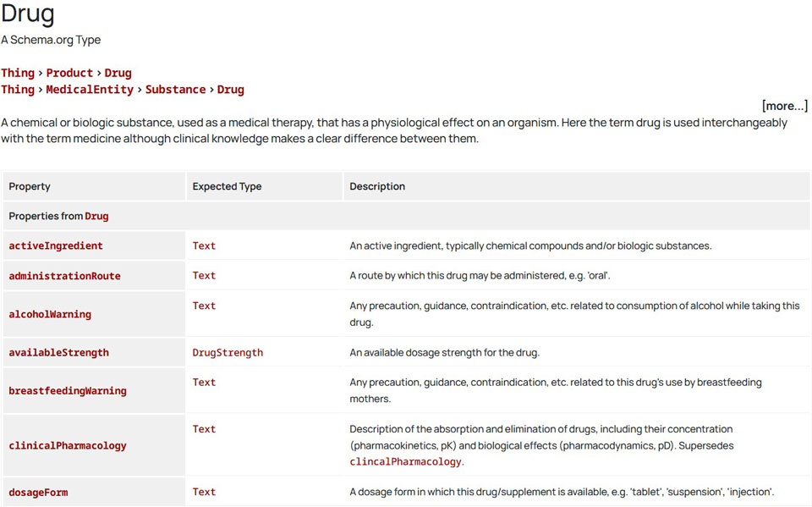The image size is (812, 507).
Task: Open the administrationRoute property
Action: 65,276
